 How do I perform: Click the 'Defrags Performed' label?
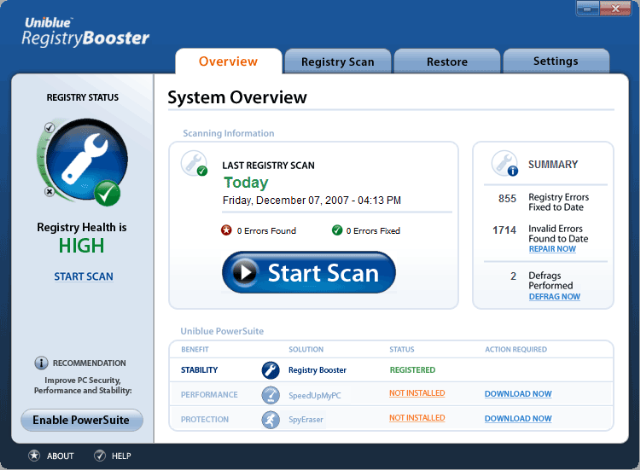click(x=551, y=280)
